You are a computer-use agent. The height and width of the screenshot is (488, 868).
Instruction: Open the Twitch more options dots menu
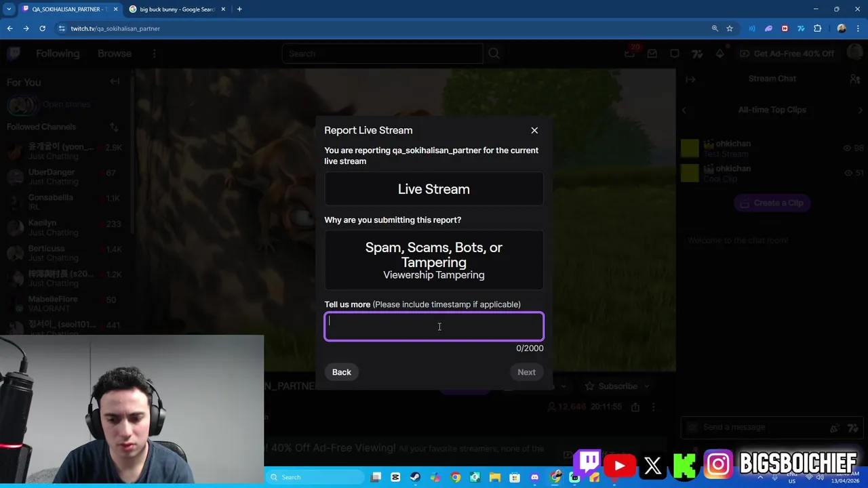(154, 54)
